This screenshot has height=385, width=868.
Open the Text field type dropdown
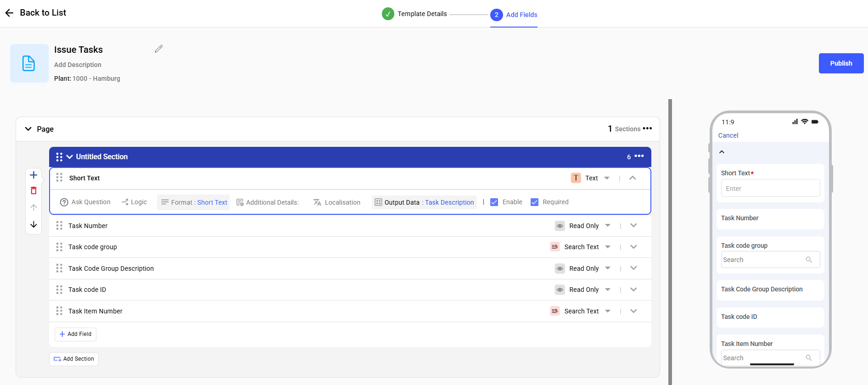click(607, 178)
